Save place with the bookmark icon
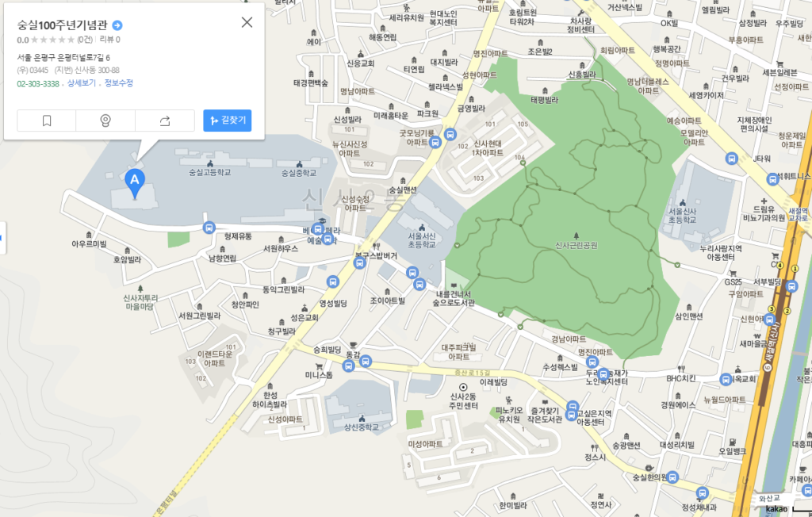The width and height of the screenshot is (812, 517). 47,121
